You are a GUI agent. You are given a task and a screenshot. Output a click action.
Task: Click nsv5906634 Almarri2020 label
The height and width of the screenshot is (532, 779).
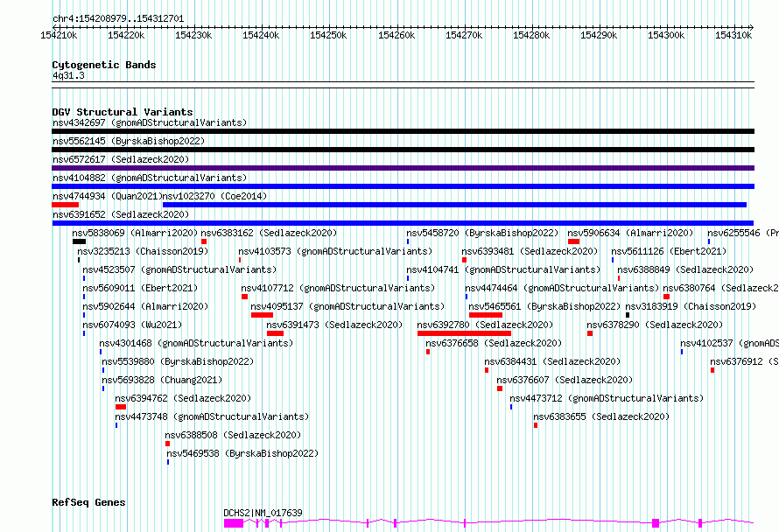point(630,233)
